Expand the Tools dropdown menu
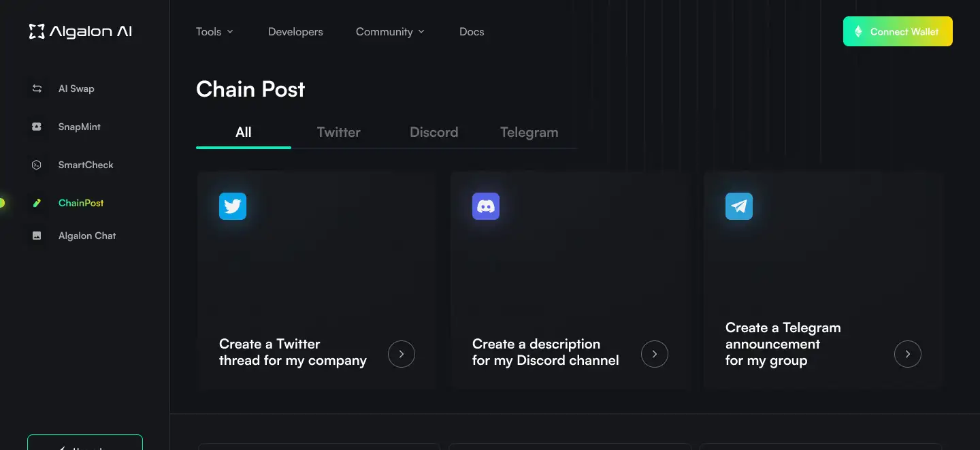Viewport: 980px width, 450px height. [214, 32]
